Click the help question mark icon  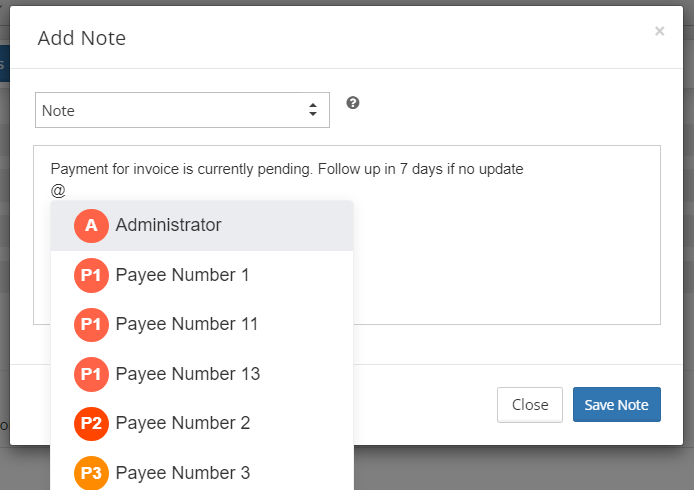tap(353, 103)
